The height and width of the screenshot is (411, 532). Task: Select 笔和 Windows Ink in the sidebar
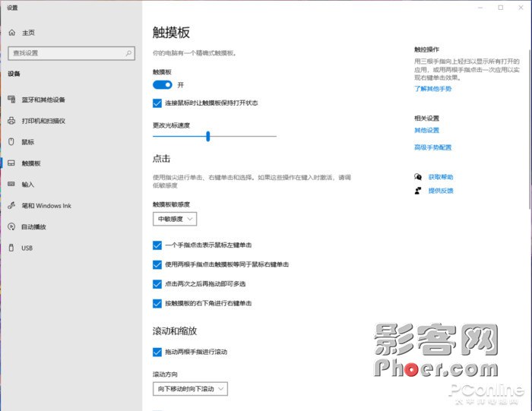[x=46, y=205]
